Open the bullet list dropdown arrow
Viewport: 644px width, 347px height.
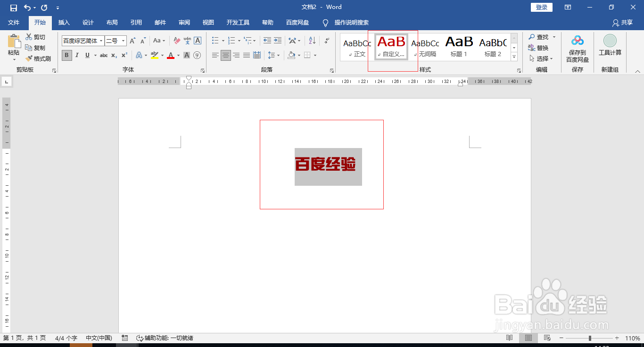223,41
